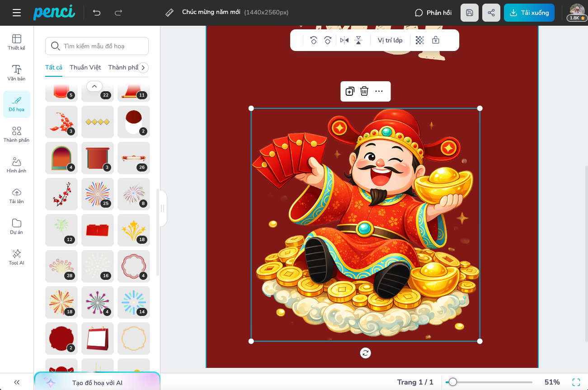The height and width of the screenshot is (390, 588).
Task: Flip the selected graphic horizontally
Action: coord(344,41)
